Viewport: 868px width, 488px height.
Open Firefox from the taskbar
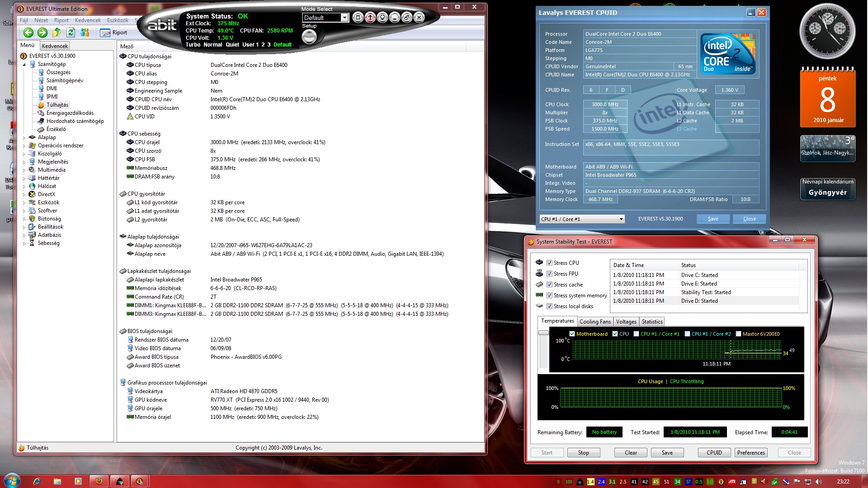click(x=99, y=481)
